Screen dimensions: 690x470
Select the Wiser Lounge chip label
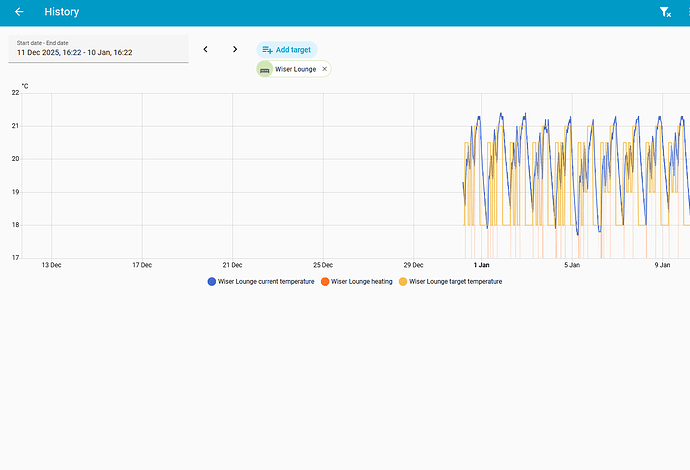click(295, 69)
